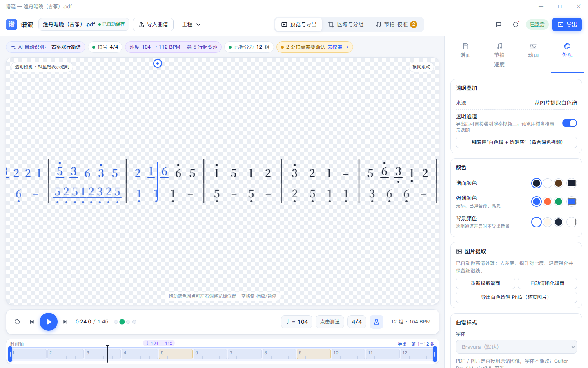Click 自动清晰化谱面 button

[547, 283]
